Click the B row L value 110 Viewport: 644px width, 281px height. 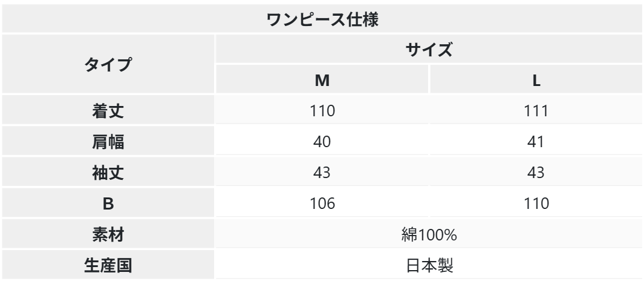click(x=536, y=203)
